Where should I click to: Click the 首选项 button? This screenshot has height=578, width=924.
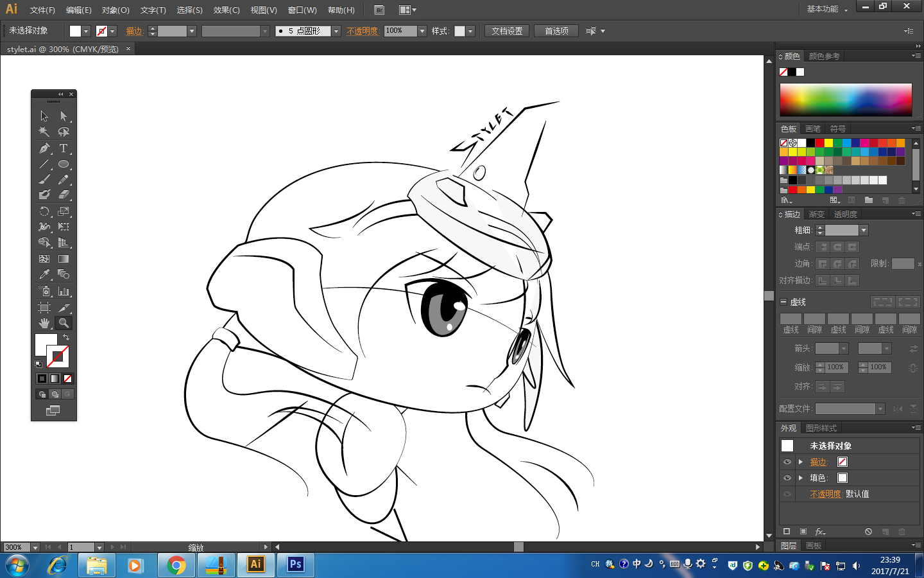(556, 31)
